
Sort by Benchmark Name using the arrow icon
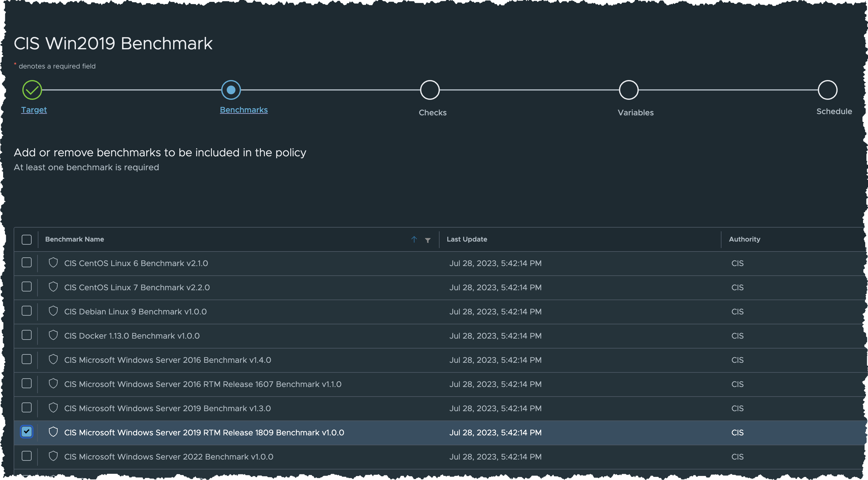point(414,239)
